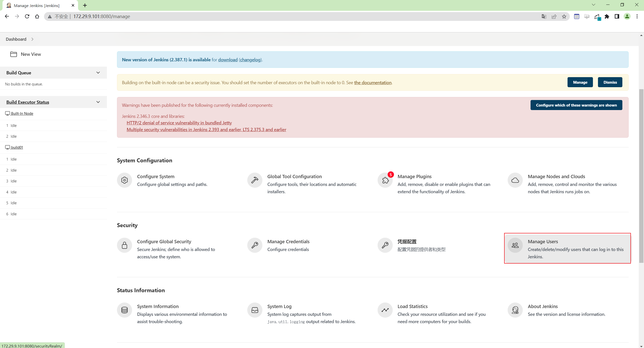Viewport: 644px width, 348px height.
Task: Click Configure Global Security lock icon
Action: coord(124,245)
